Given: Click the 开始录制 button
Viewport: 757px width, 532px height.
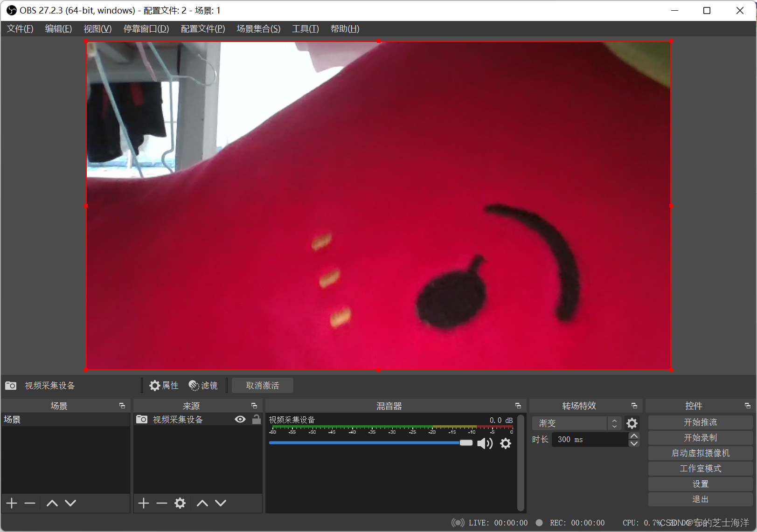Looking at the screenshot, I should pyautogui.click(x=700, y=438).
